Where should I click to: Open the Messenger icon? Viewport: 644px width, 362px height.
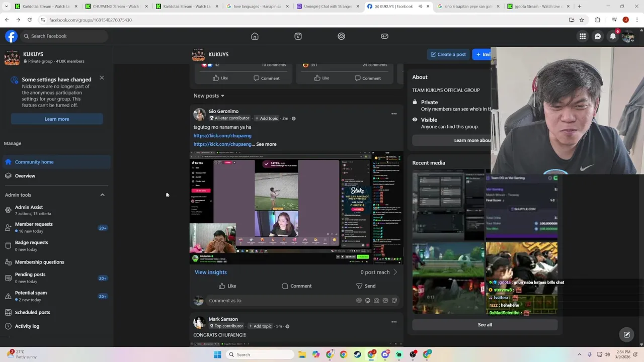(x=598, y=36)
